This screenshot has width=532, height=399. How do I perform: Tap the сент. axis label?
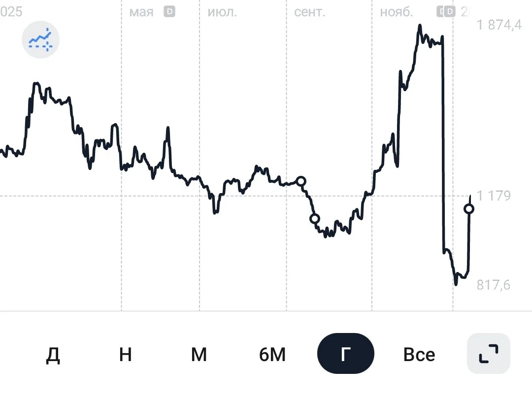(x=310, y=12)
